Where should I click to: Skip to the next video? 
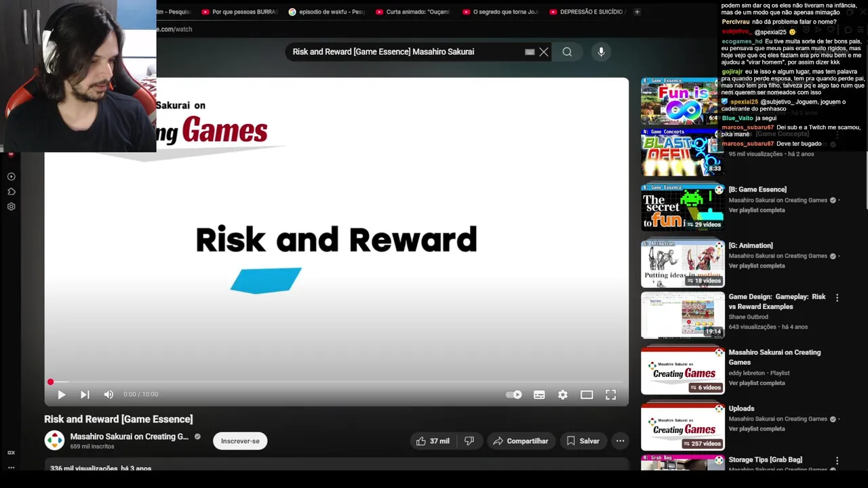85,394
